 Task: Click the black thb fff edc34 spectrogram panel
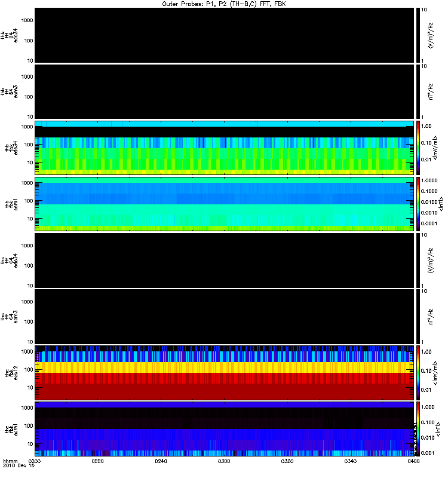[225, 35]
